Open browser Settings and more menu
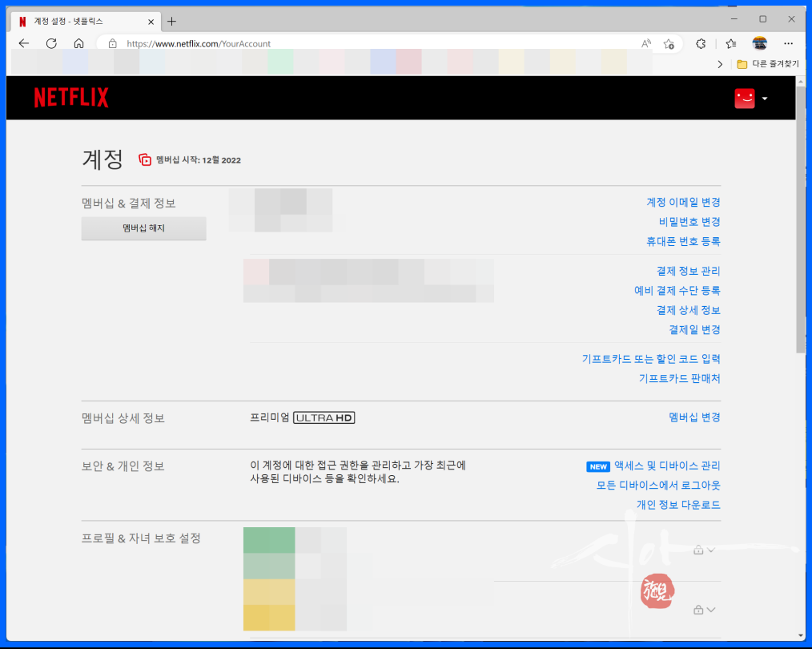This screenshot has height=649, width=812. coord(788,43)
